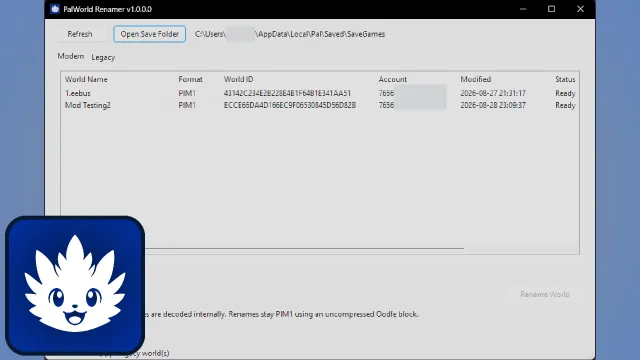
Task: Open the save folder via button
Action: 149,34
